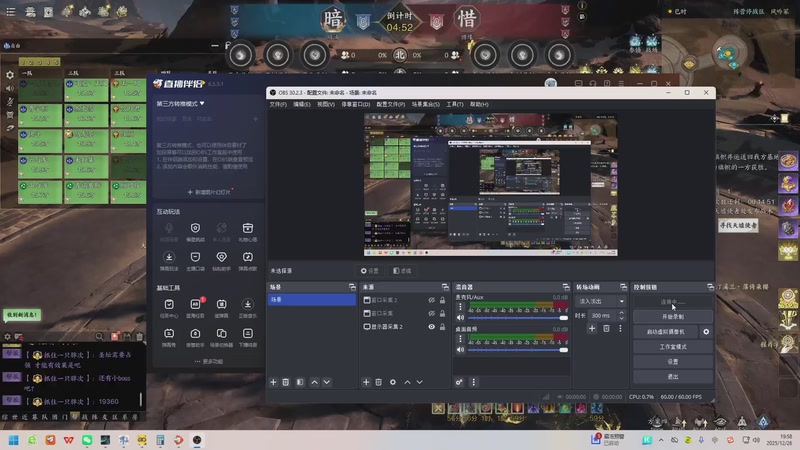Viewport: 800px width, 450px height.
Task: Open the Windows Start button
Action: coord(14,440)
